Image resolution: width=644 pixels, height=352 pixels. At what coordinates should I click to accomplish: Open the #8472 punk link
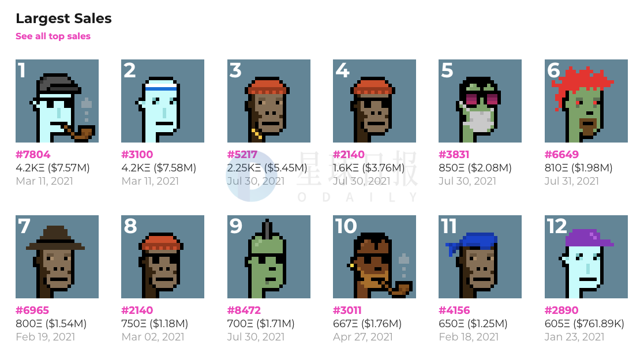point(244,310)
